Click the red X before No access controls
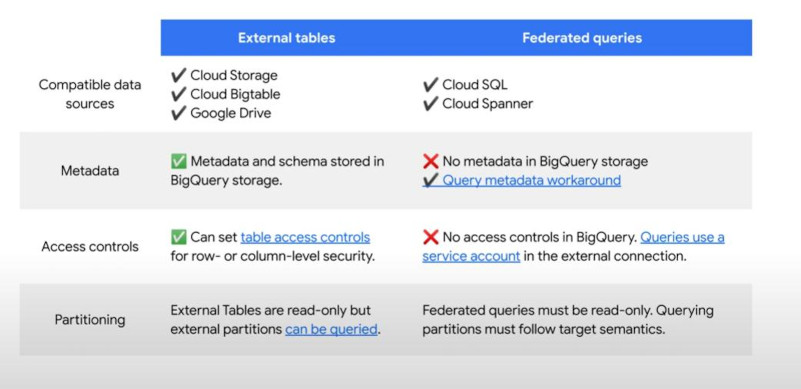Image resolution: width=801 pixels, height=389 pixels. pyautogui.click(x=431, y=237)
